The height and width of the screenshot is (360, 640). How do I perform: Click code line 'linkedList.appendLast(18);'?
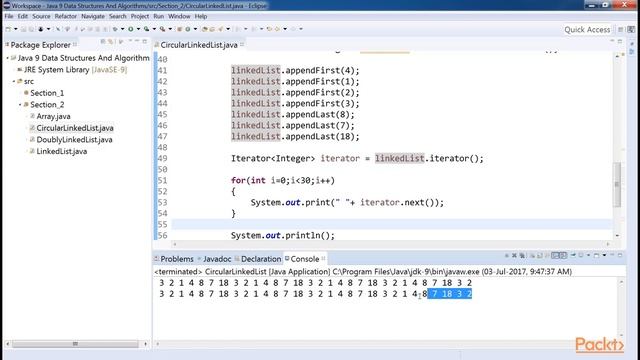[x=295, y=137]
